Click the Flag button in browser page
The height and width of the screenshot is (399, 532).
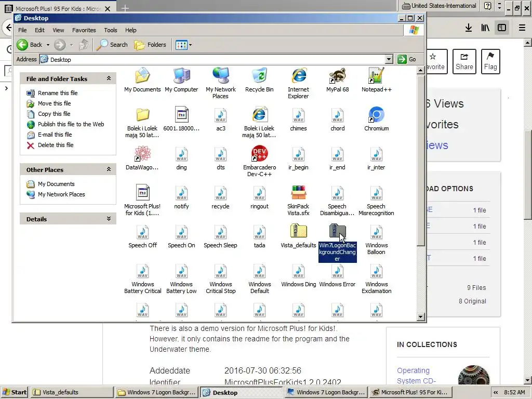490,61
